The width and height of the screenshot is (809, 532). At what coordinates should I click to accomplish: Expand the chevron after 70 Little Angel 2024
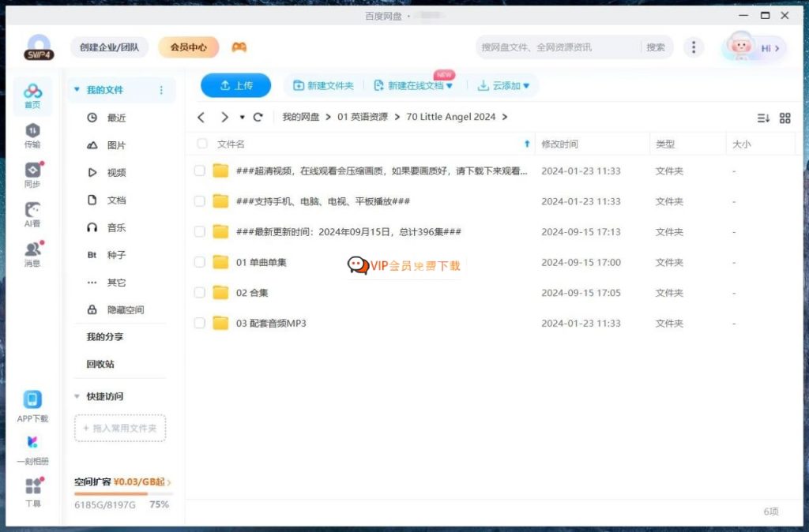pos(505,117)
